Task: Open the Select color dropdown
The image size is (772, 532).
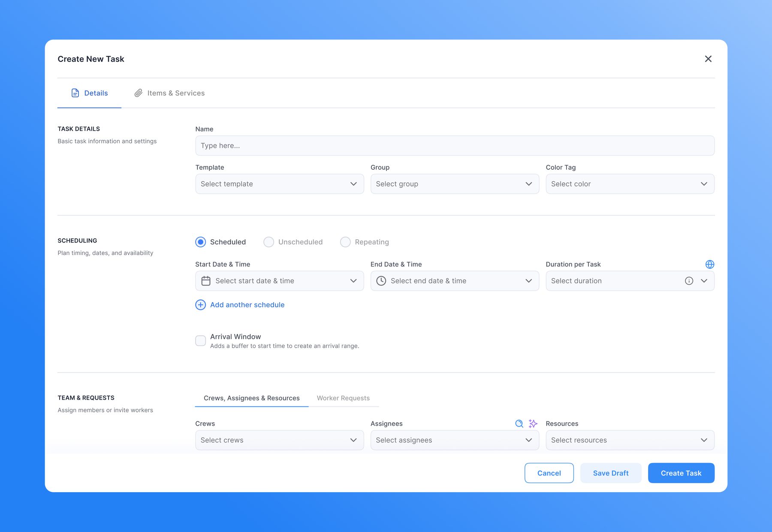Action: tap(630, 184)
